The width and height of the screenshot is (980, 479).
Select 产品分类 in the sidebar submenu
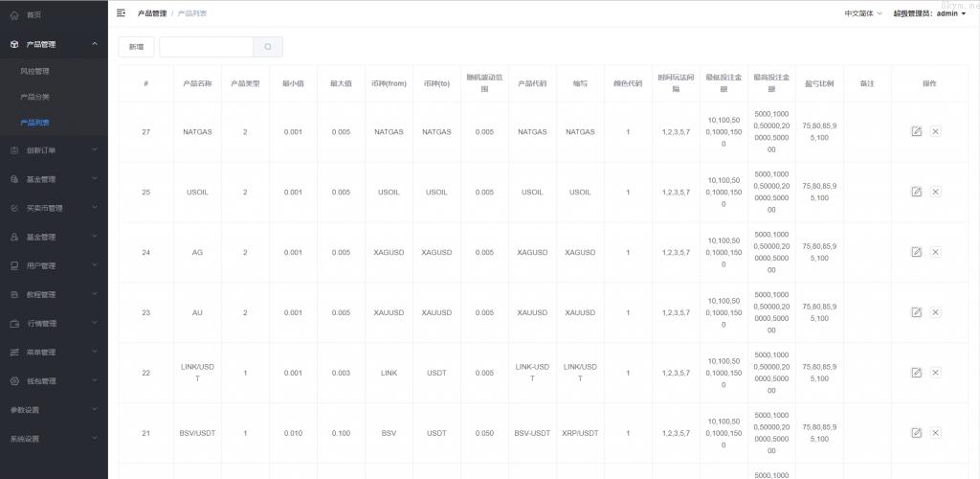coord(34,97)
